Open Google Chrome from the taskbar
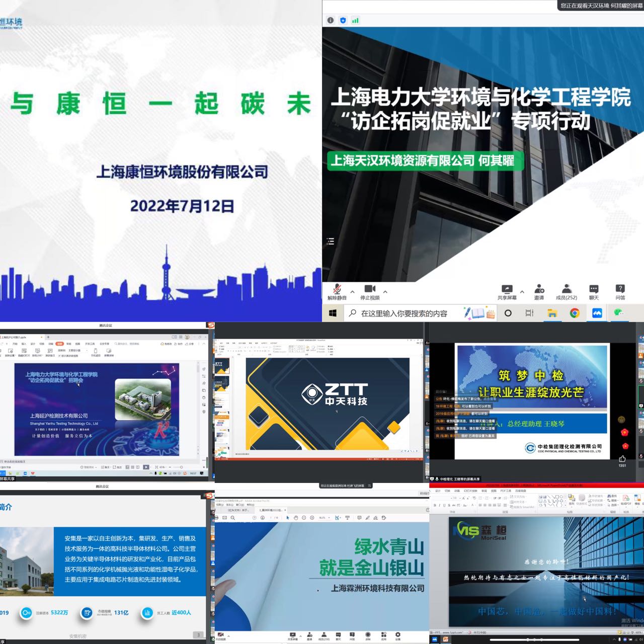Image resolution: width=644 pixels, height=644 pixels. [574, 313]
